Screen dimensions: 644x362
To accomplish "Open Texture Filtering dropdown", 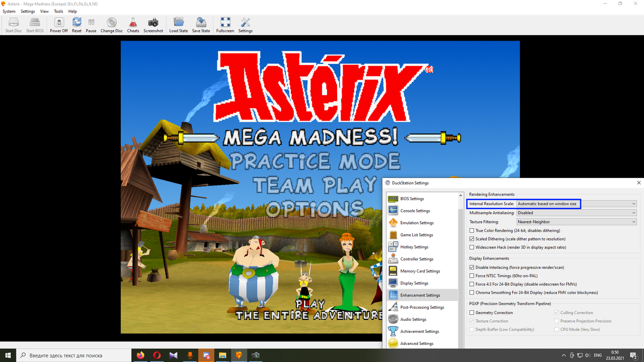I will click(x=577, y=222).
